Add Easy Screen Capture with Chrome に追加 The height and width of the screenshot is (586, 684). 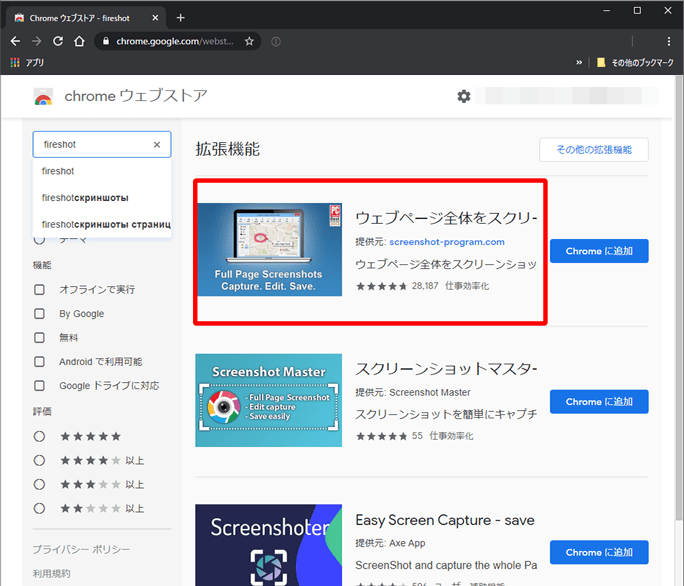(599, 552)
